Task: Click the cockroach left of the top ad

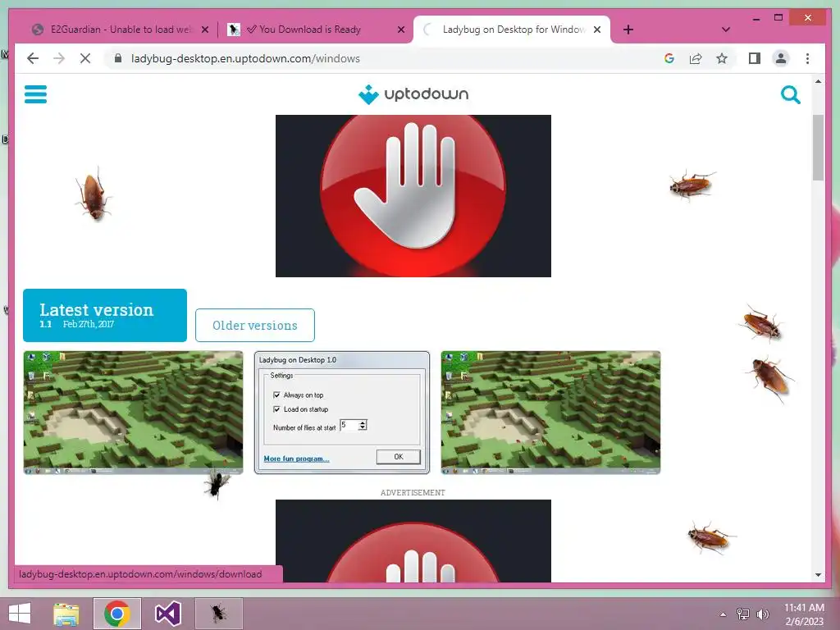Action: pyautogui.click(x=94, y=194)
